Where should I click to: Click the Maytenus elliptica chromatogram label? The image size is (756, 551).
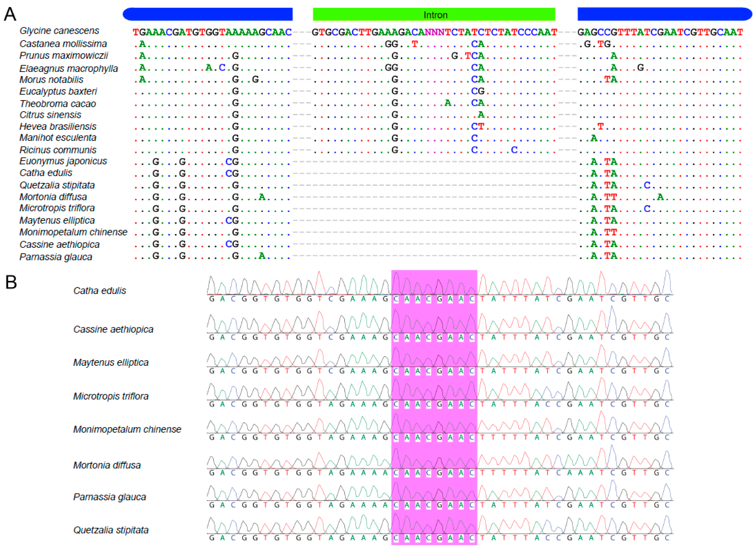(110, 363)
